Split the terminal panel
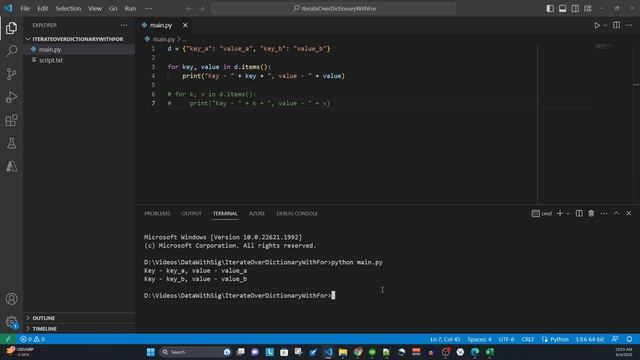Screen dimensions: 640x360 pos(579,213)
